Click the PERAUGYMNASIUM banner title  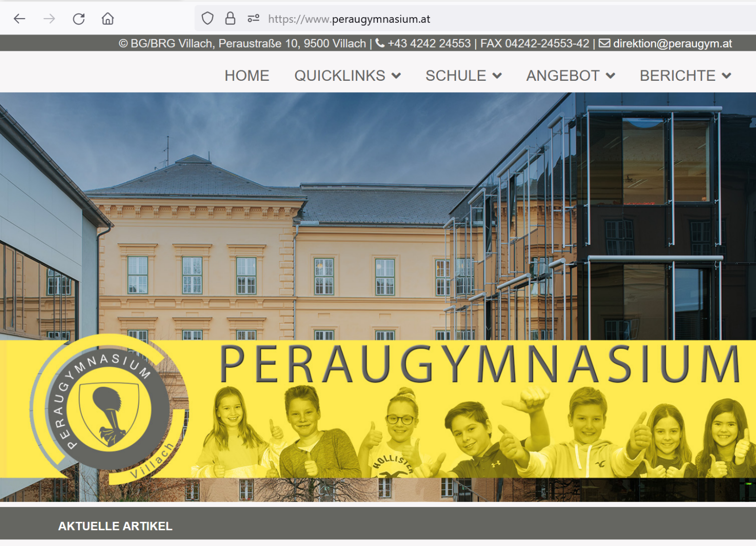click(x=479, y=364)
